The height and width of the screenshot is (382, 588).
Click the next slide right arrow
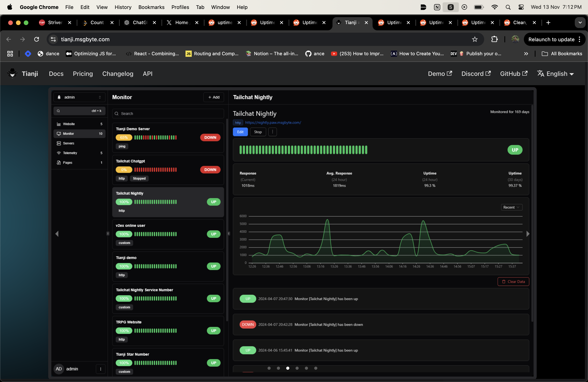point(528,234)
